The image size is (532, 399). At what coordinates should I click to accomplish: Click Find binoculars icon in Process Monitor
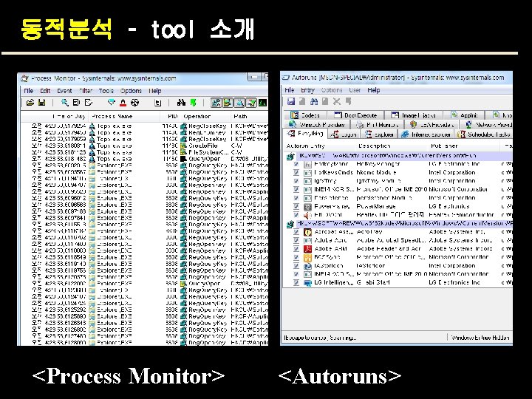click(181, 103)
